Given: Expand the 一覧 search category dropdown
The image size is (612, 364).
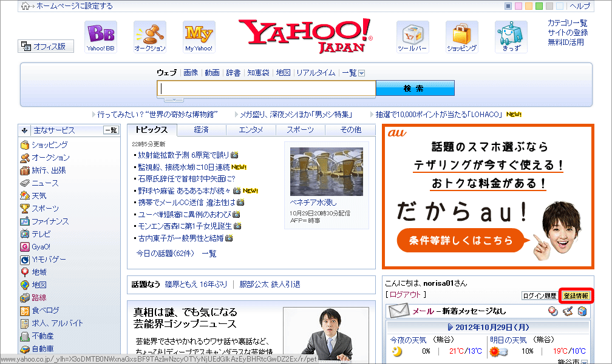Looking at the screenshot, I should [361, 73].
